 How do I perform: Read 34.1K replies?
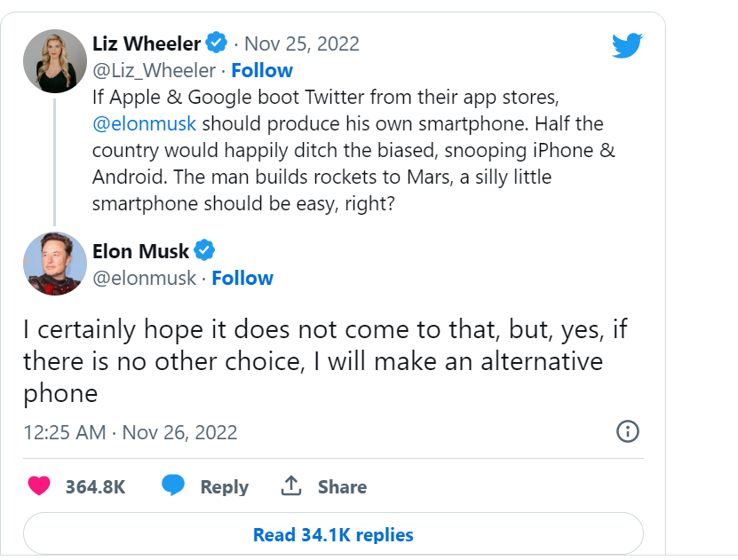(x=333, y=535)
